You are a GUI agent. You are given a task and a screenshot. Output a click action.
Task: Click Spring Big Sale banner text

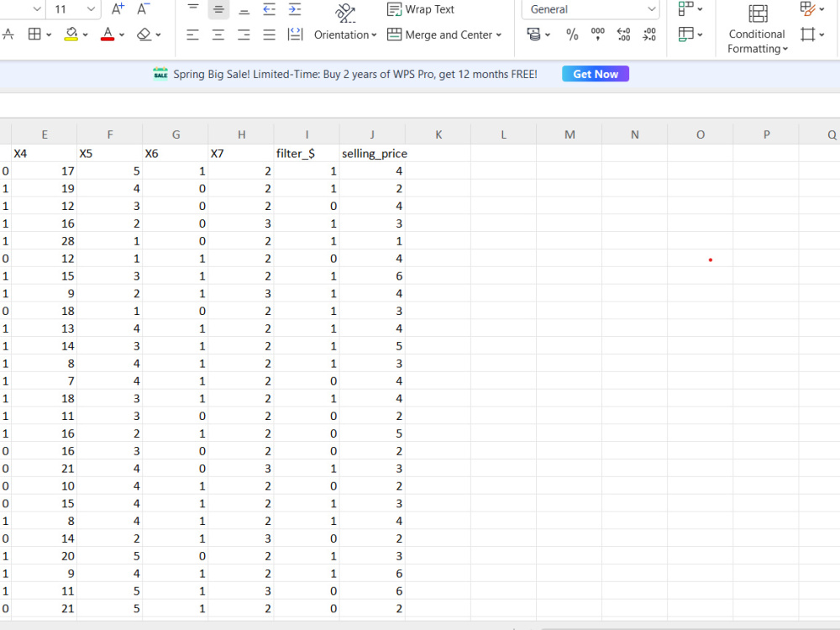(354, 74)
